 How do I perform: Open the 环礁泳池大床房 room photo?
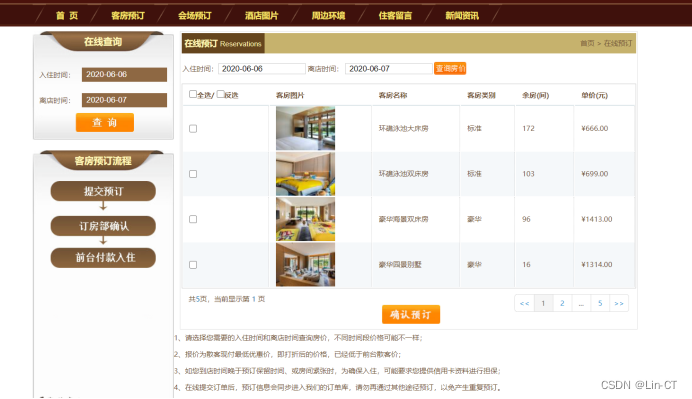[x=305, y=128]
